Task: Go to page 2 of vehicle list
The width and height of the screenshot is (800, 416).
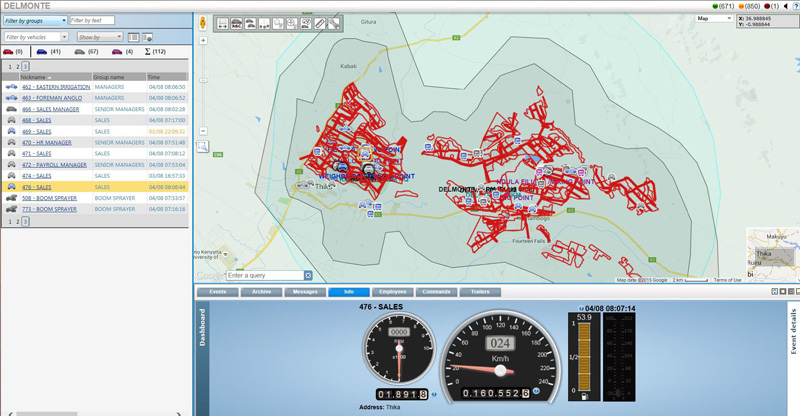Action: tap(18, 66)
